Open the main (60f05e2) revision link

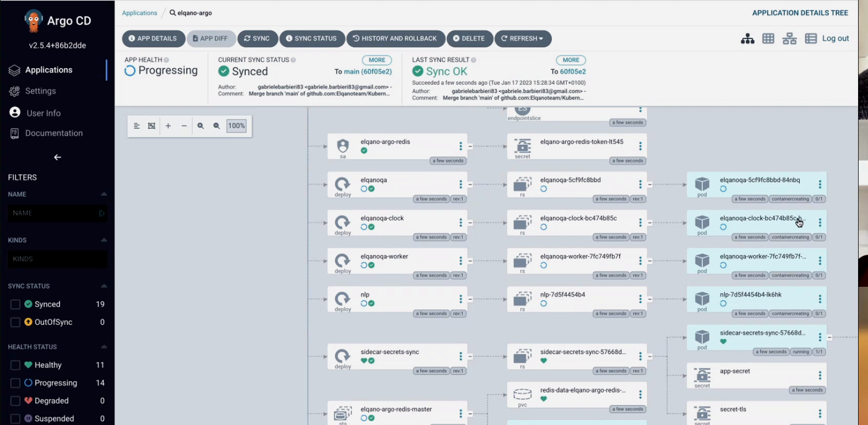pyautogui.click(x=368, y=72)
